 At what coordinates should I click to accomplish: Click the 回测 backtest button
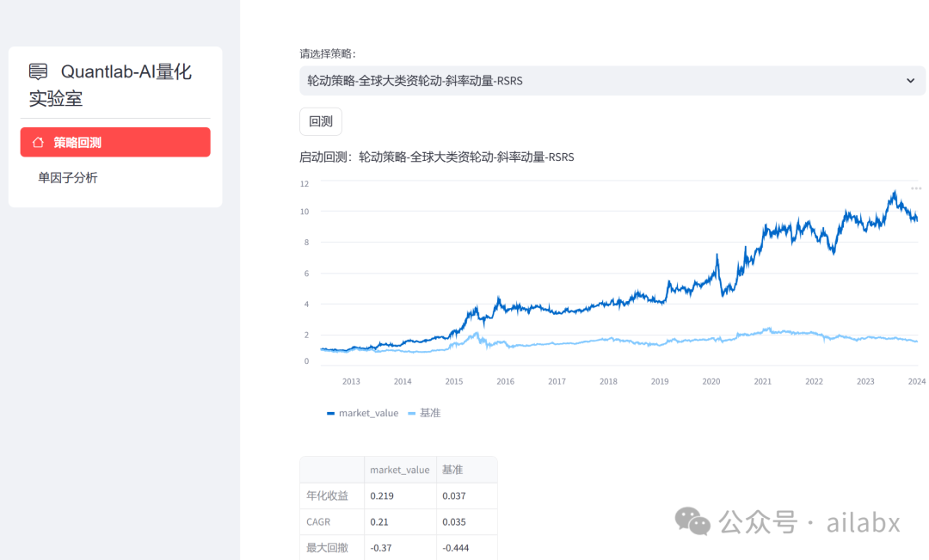pyautogui.click(x=320, y=121)
